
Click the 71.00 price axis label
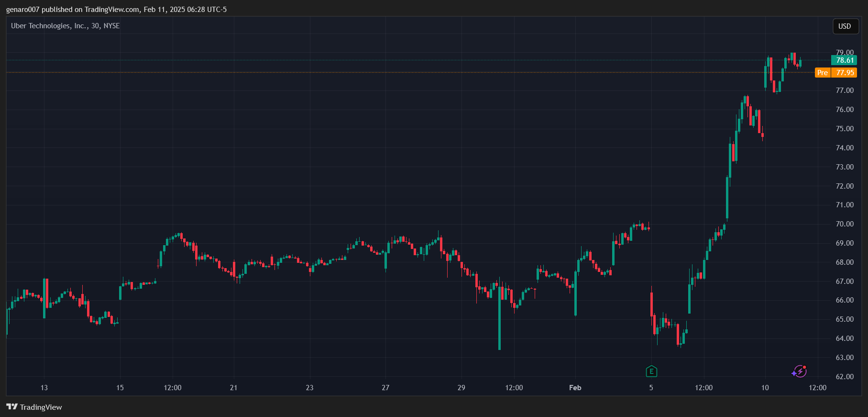[x=845, y=205]
